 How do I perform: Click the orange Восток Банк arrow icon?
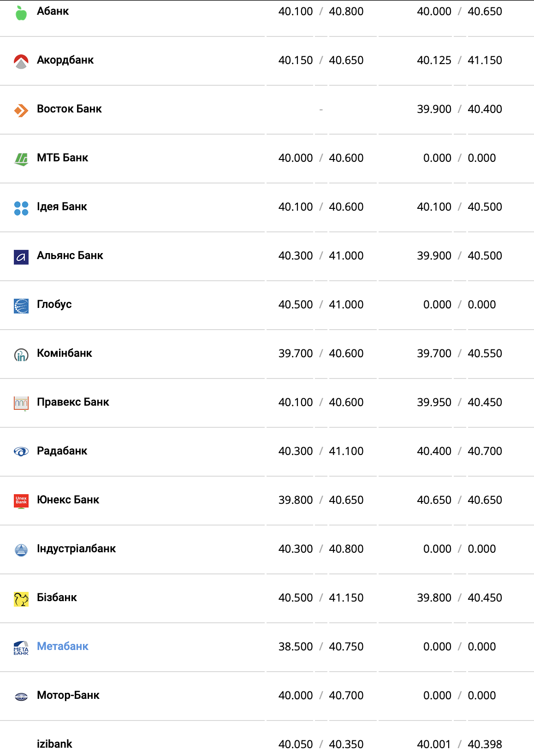pyautogui.click(x=21, y=110)
